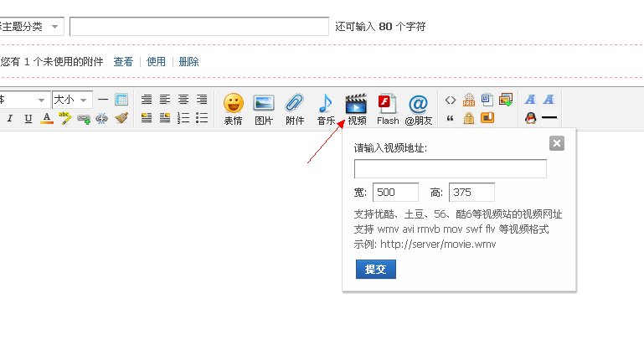644x350 pixels.
Task: Click the orange box icon beside padlock
Action: point(487,118)
